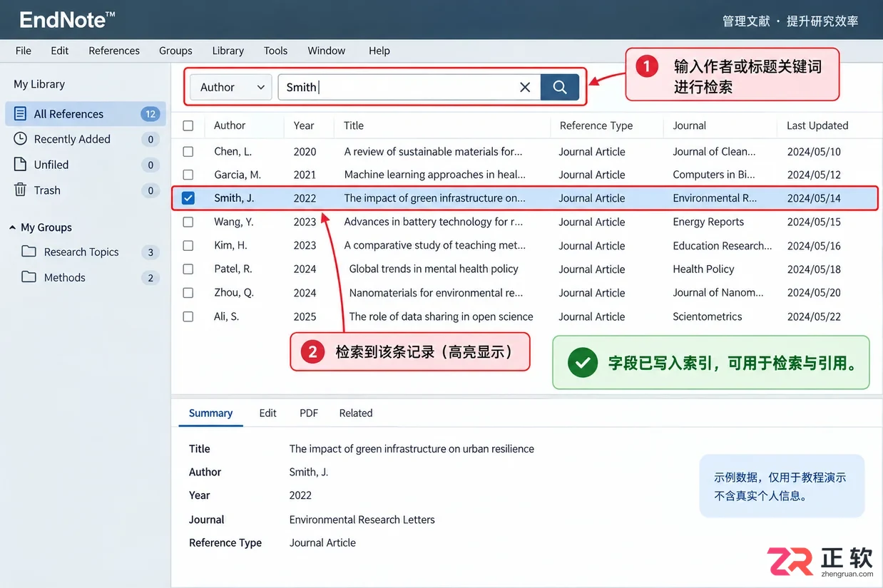Click the count badge 12 beside All References
The height and width of the screenshot is (588, 883).
(x=150, y=114)
